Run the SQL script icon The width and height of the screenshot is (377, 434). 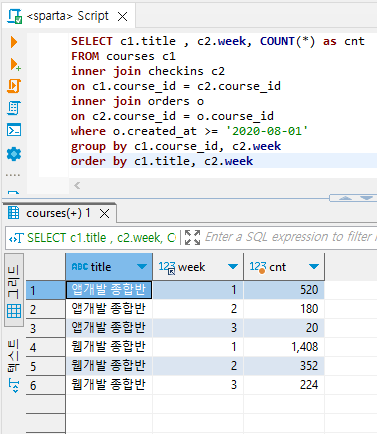pos(14,86)
